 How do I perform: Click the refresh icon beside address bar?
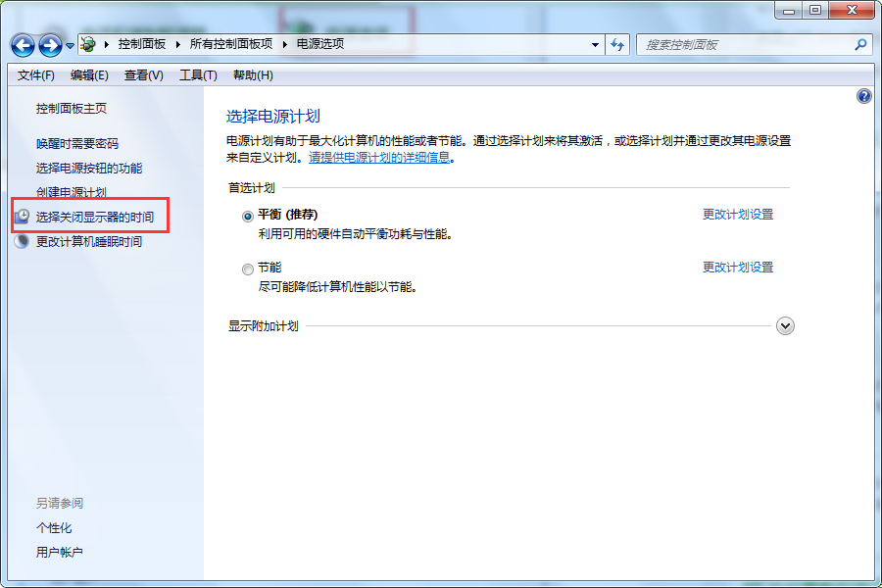pos(617,44)
